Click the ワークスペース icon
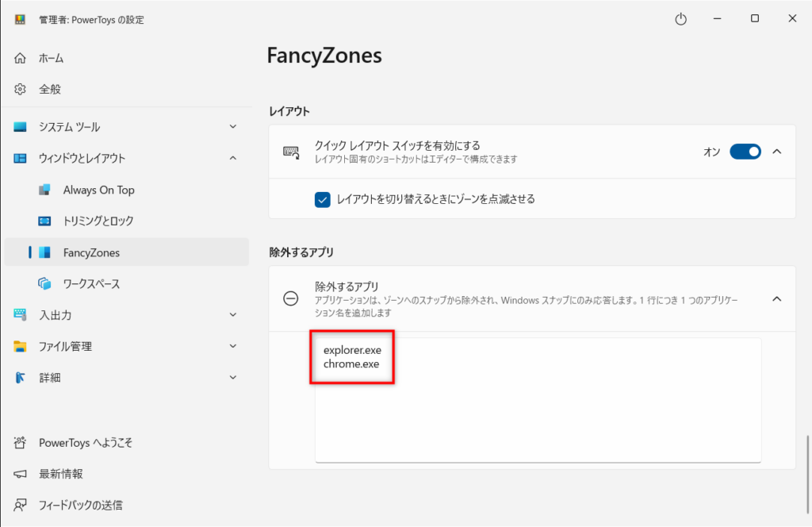Viewport: 812px width, 527px height. [45, 283]
